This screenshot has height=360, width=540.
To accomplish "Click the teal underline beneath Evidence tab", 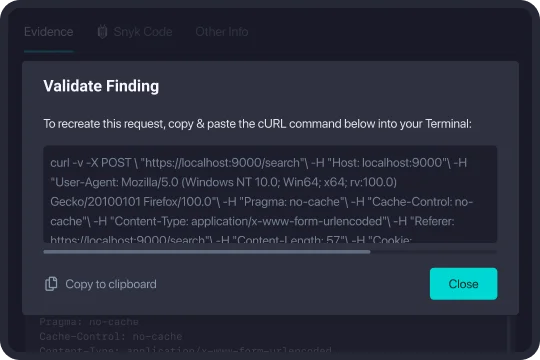I will point(49,51).
